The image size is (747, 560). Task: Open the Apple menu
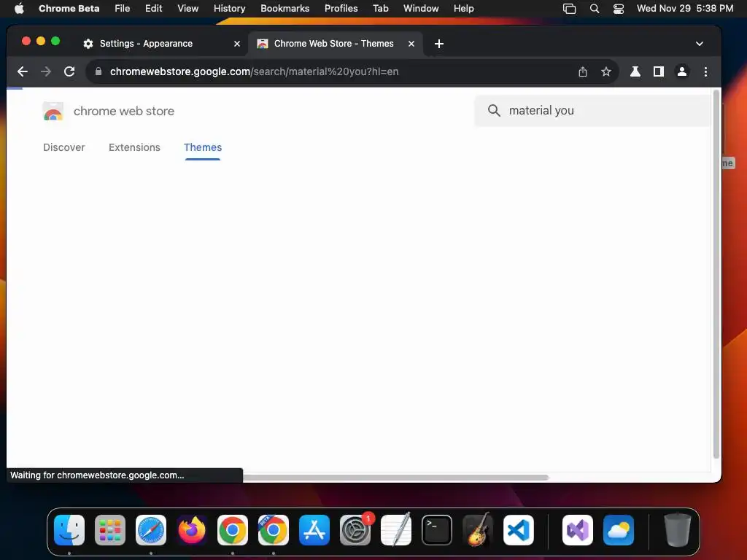(x=19, y=8)
